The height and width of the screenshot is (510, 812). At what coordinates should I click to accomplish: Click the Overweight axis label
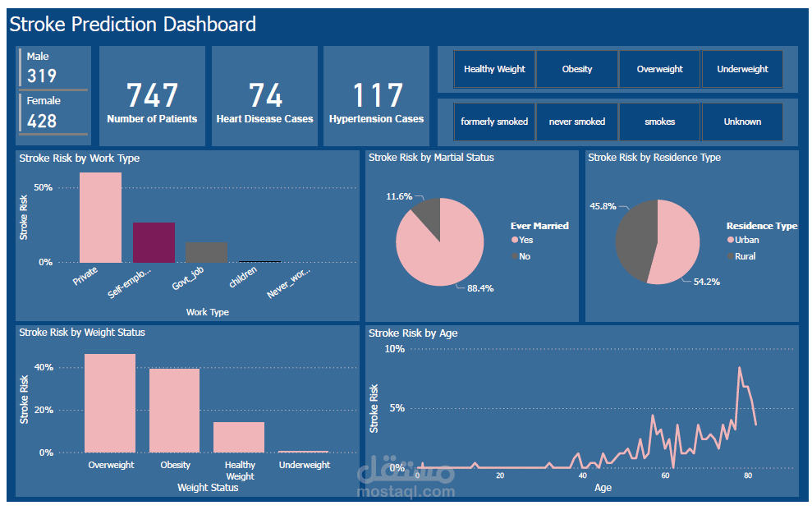click(111, 465)
